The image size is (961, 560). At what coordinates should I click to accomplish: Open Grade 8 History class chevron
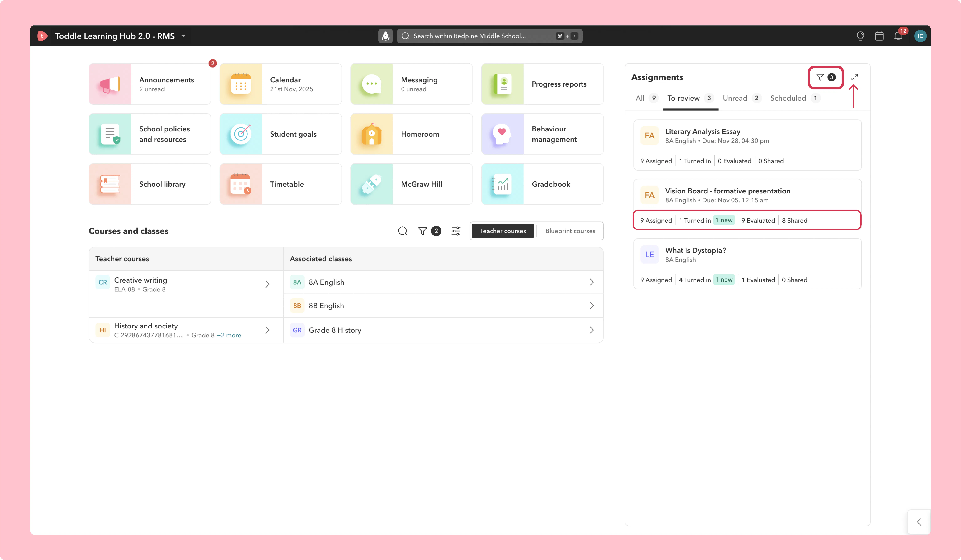(x=591, y=330)
